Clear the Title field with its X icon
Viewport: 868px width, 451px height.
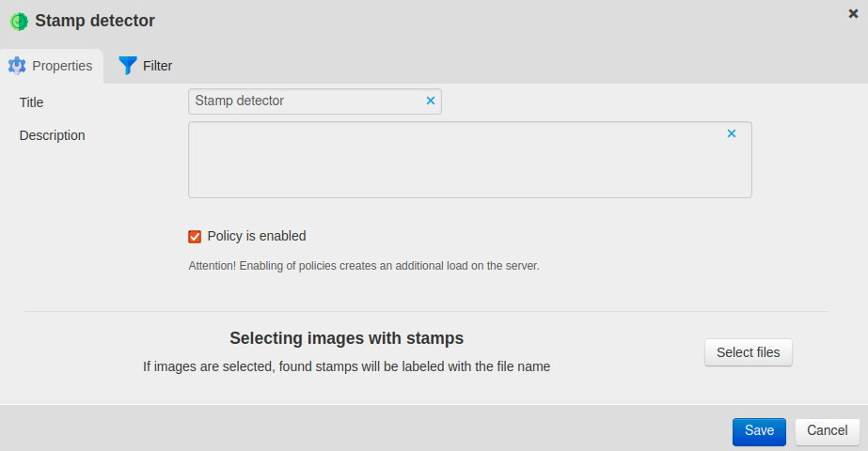click(431, 101)
